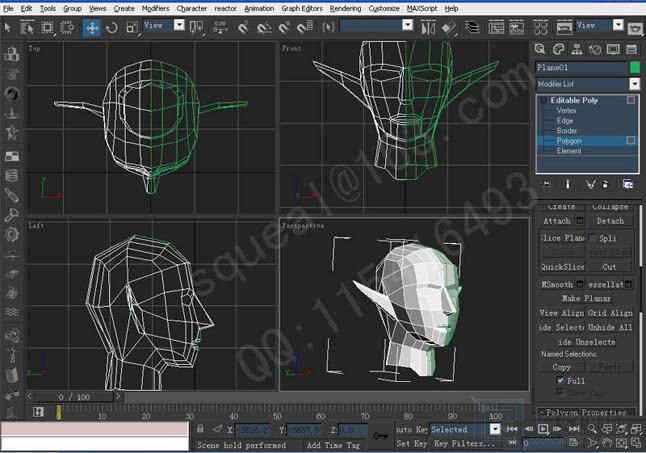Open render type View dropdown arrow
646x453 pixels.
(x=618, y=26)
